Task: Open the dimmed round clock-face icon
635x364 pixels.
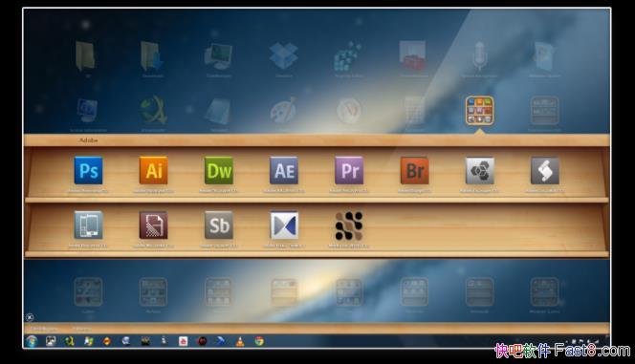Action: point(349,111)
